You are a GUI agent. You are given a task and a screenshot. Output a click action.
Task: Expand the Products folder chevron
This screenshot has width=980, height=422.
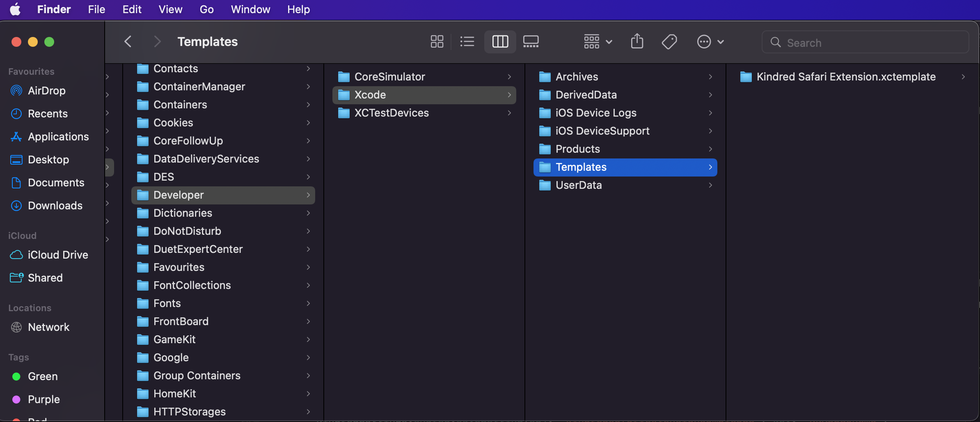click(x=710, y=149)
